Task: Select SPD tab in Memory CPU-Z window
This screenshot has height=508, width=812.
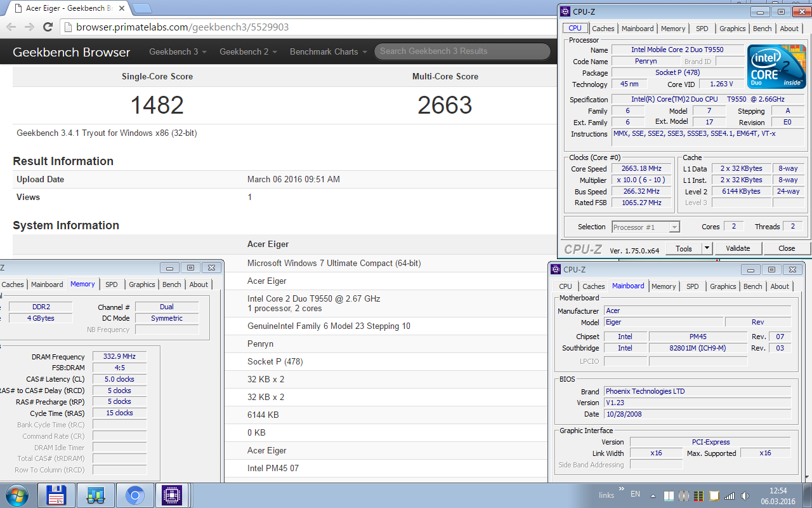Action: point(112,284)
